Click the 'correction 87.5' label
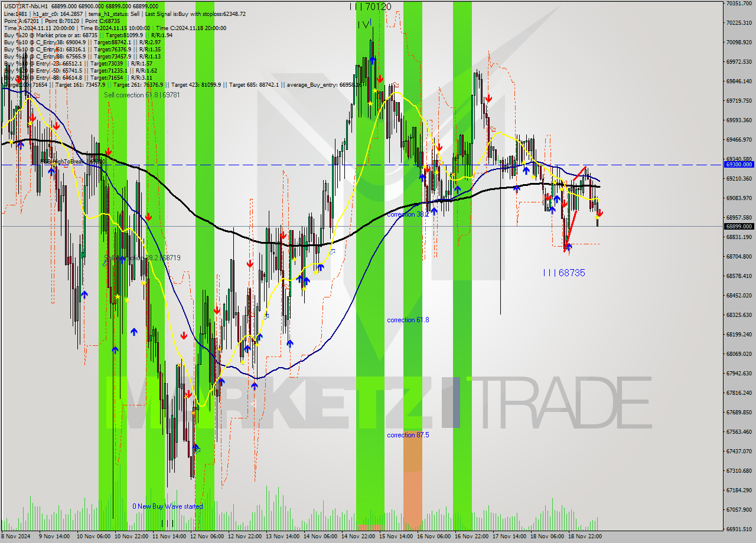756x543 pixels. 408,435
